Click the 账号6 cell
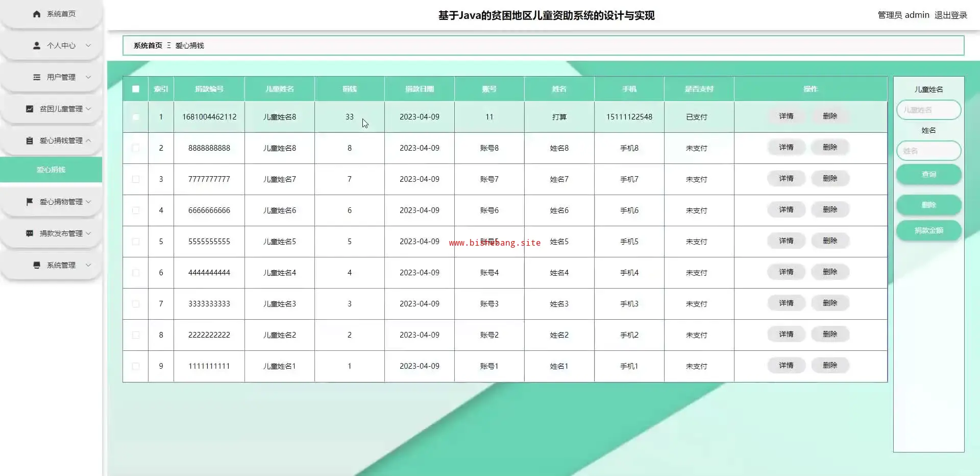The width and height of the screenshot is (980, 476). (x=489, y=210)
